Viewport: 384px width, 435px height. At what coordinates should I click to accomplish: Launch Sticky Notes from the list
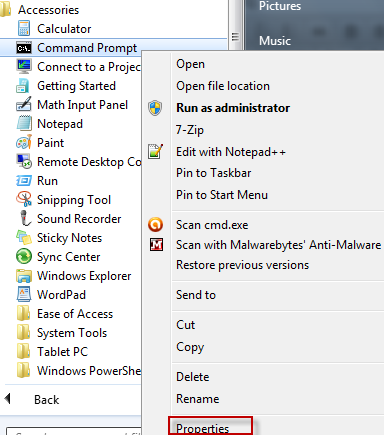tap(69, 238)
